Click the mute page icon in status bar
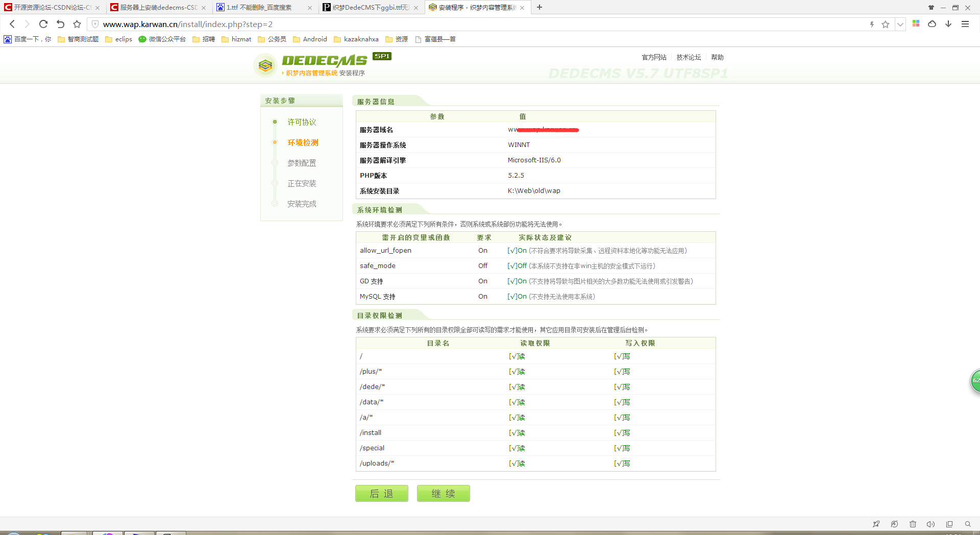The width and height of the screenshot is (980, 535). (894, 524)
